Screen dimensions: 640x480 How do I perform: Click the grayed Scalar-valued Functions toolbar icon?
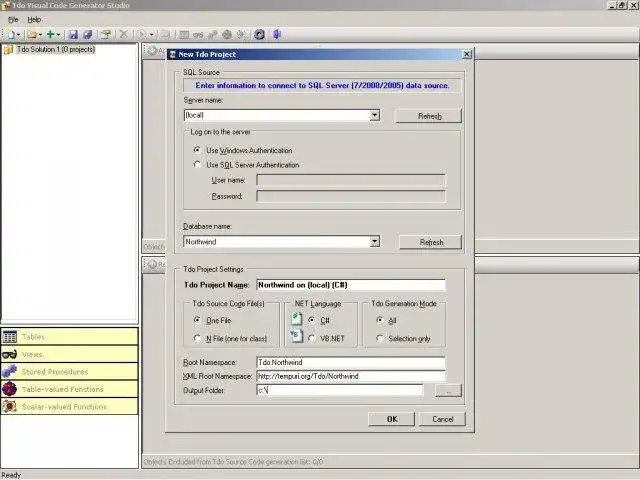pos(241,35)
